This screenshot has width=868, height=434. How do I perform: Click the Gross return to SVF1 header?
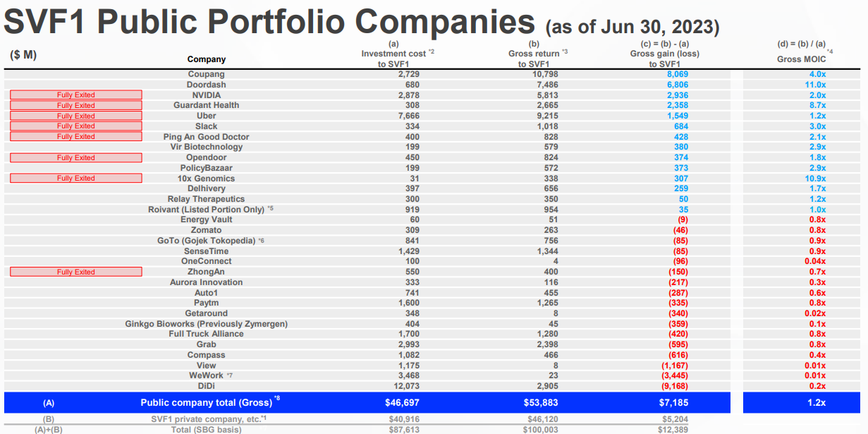click(538, 59)
